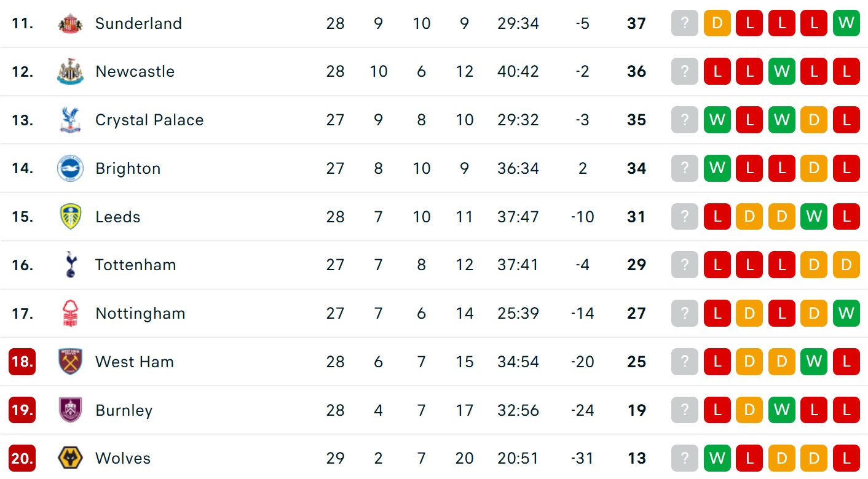The image size is (868, 479).
Task: Click the Brighton seagull crest icon
Action: (70, 168)
